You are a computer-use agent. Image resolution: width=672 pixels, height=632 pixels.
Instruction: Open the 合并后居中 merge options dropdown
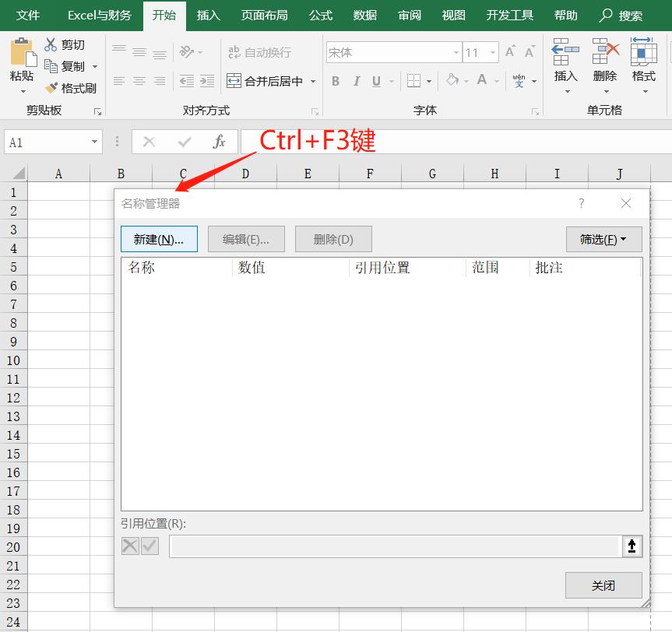coord(313,80)
